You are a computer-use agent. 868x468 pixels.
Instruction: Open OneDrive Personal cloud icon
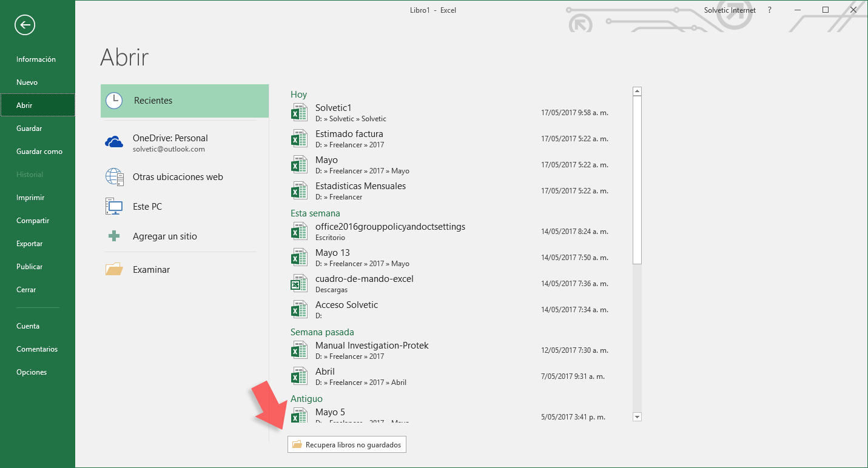pyautogui.click(x=114, y=142)
